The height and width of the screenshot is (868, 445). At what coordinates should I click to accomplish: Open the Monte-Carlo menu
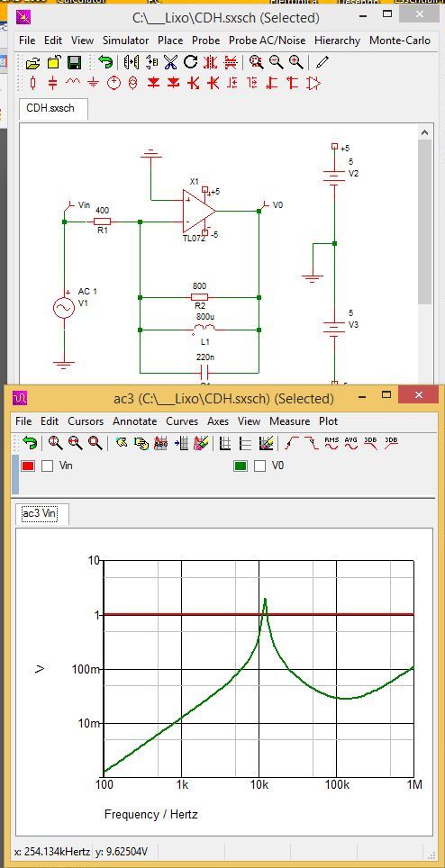tap(400, 41)
